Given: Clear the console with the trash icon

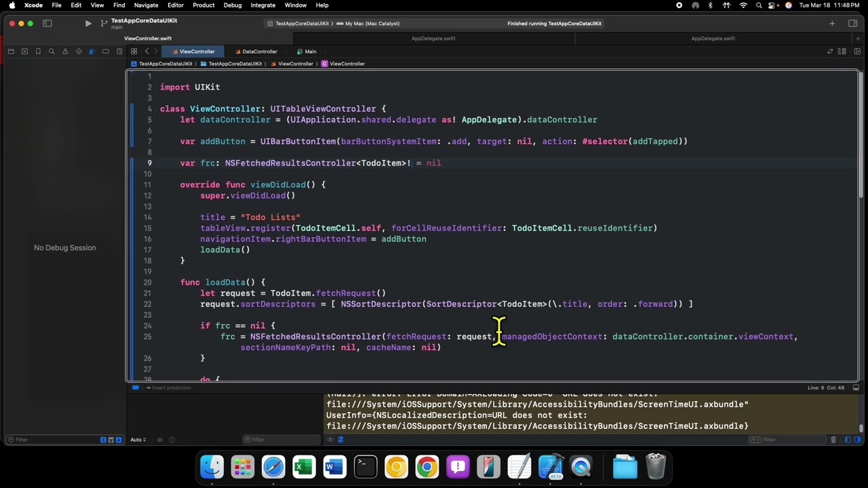Looking at the screenshot, I should 833,440.
